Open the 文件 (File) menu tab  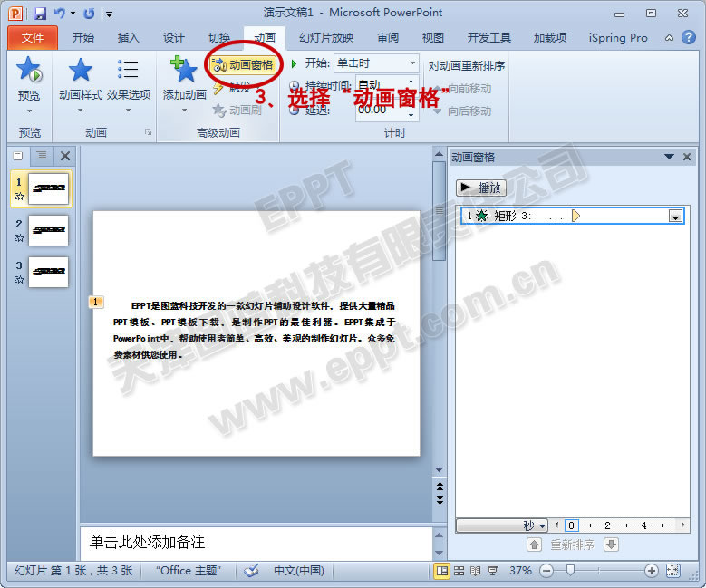(33, 37)
